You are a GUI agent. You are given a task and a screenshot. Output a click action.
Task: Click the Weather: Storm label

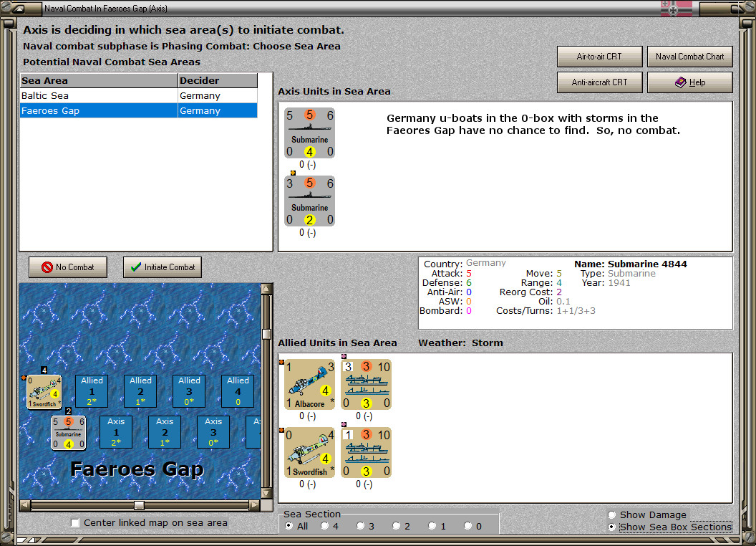(460, 343)
